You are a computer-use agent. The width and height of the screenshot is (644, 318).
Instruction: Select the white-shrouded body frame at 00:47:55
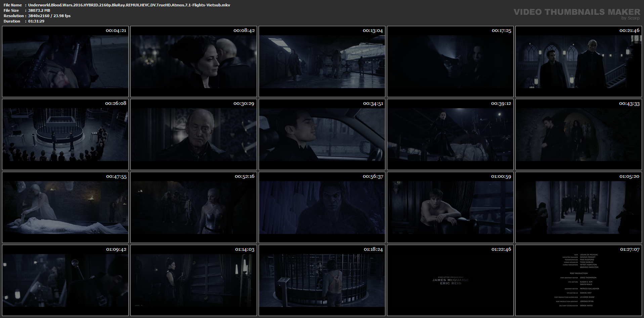(x=65, y=207)
